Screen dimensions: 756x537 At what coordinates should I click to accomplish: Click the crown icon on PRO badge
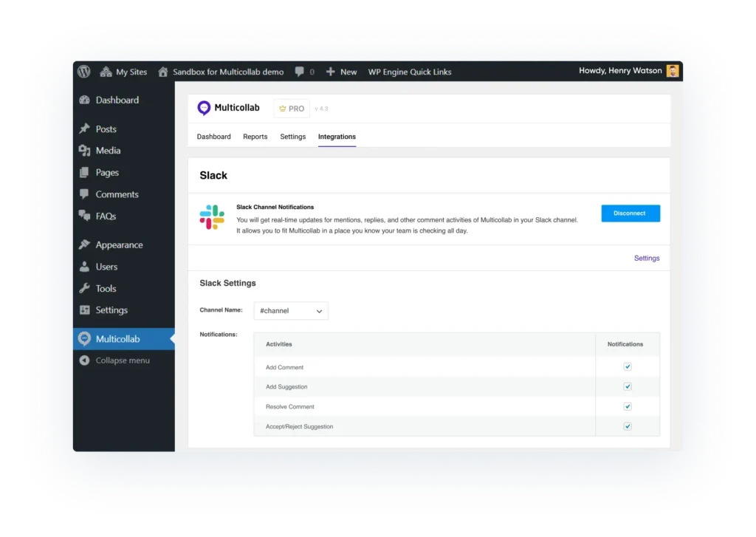(283, 109)
